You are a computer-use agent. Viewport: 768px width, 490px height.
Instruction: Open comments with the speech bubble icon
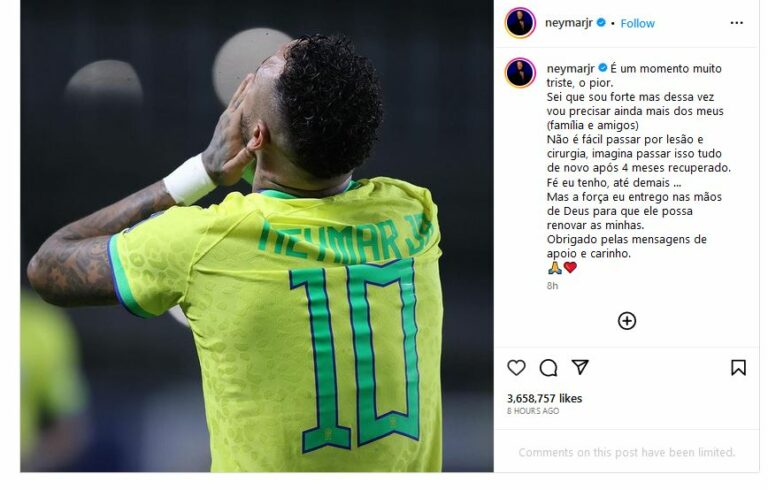click(x=548, y=368)
